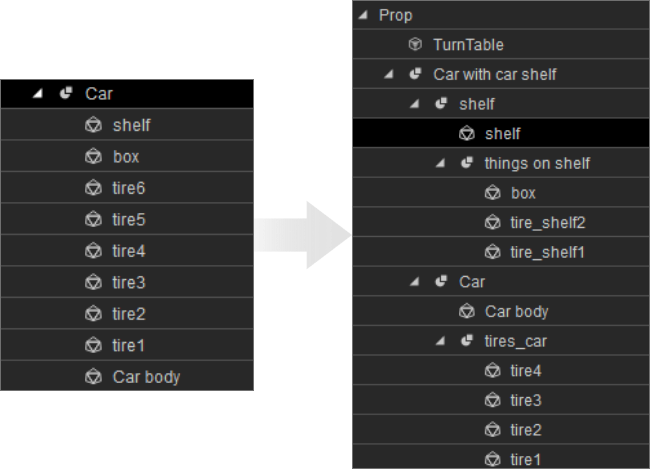Click the group icon beside tires_car
The height and width of the screenshot is (469, 650).
(x=467, y=341)
